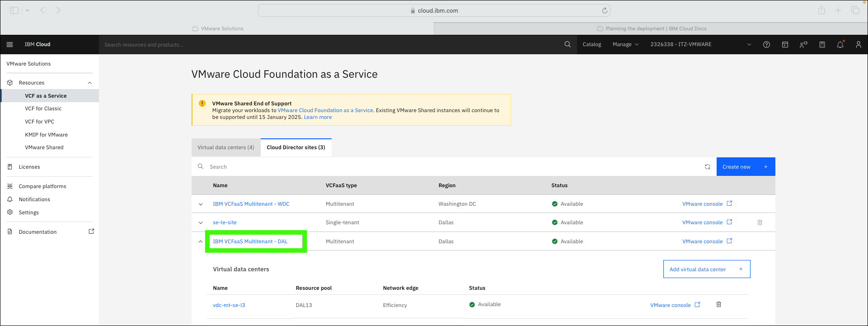
Task: Switch to Virtual data centers (4) tab
Action: click(226, 147)
